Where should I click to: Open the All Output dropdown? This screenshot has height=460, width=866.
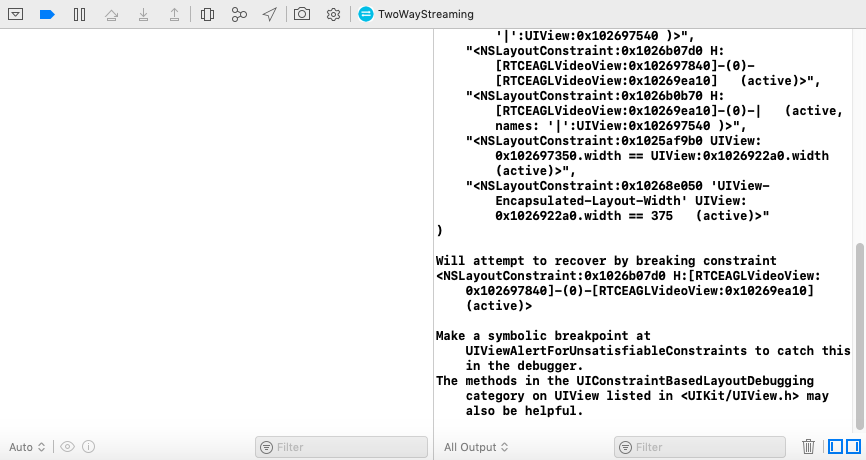pos(476,447)
